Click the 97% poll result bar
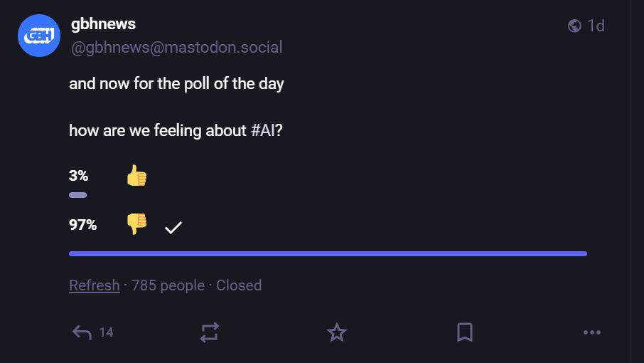 [327, 253]
